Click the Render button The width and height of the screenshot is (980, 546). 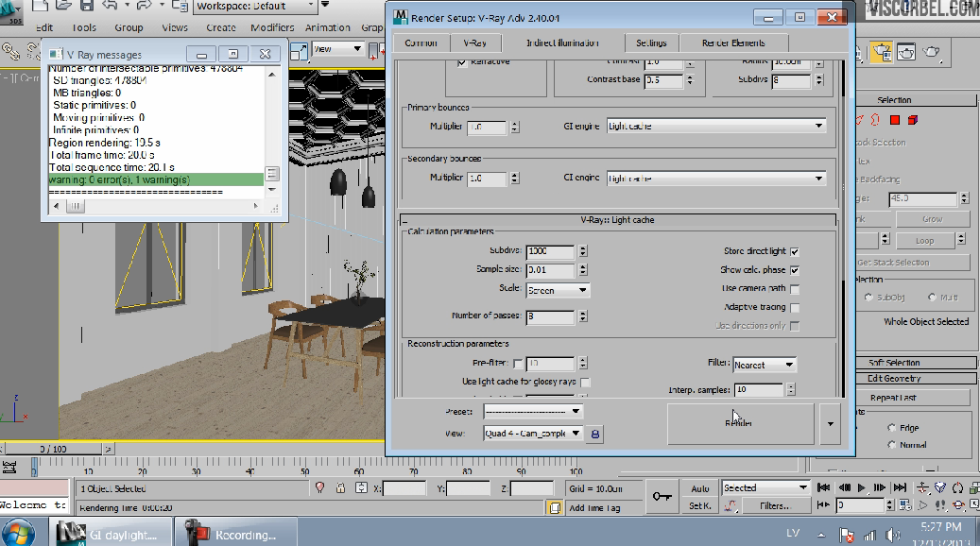741,423
